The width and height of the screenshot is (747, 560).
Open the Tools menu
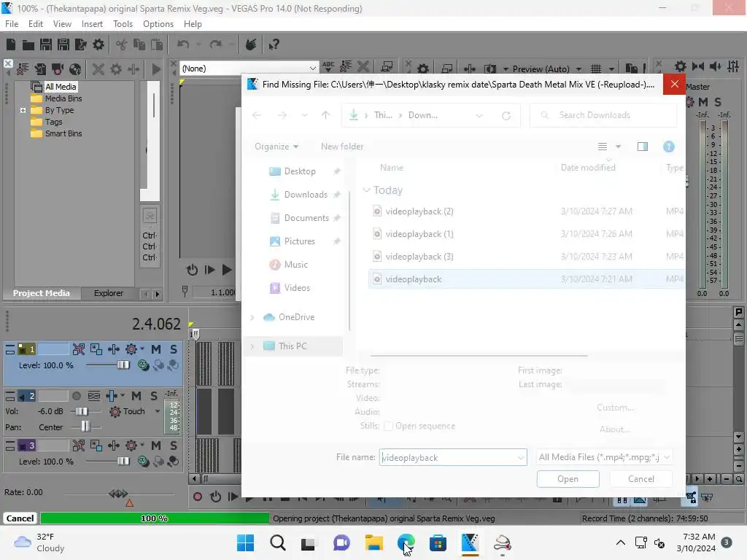pyautogui.click(x=123, y=24)
